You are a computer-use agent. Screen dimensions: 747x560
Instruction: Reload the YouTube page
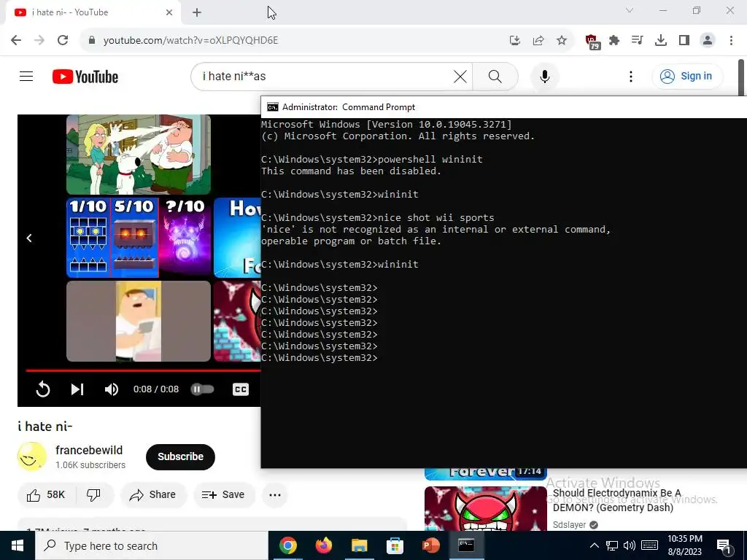coord(63,40)
